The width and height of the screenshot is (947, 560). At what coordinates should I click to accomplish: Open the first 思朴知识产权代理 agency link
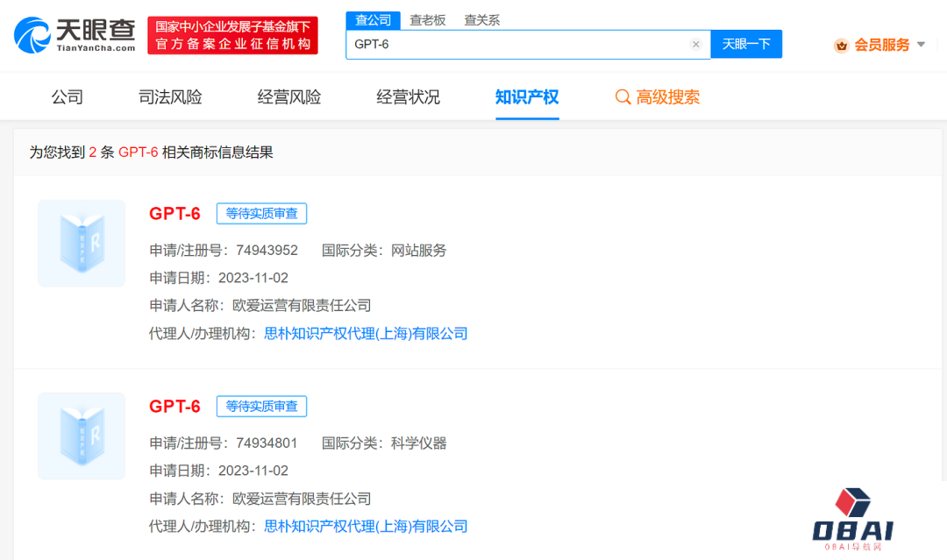point(366,333)
